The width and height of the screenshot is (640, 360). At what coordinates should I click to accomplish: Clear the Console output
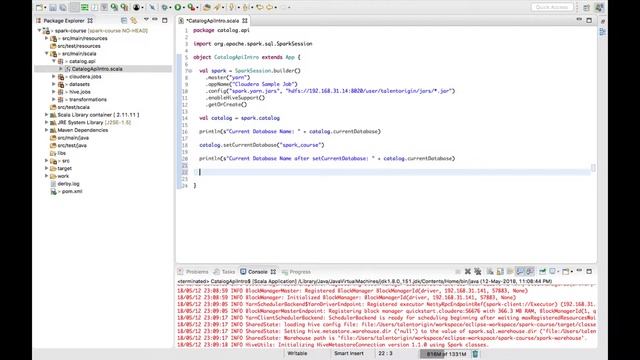click(490, 271)
